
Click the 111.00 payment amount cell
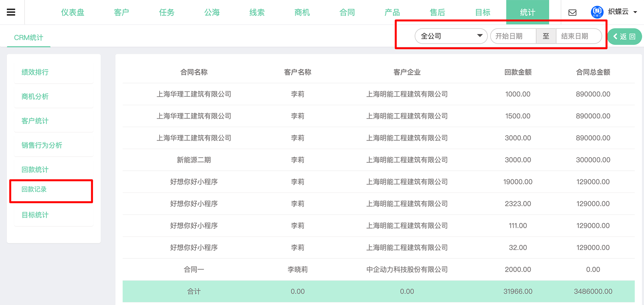pos(518,226)
